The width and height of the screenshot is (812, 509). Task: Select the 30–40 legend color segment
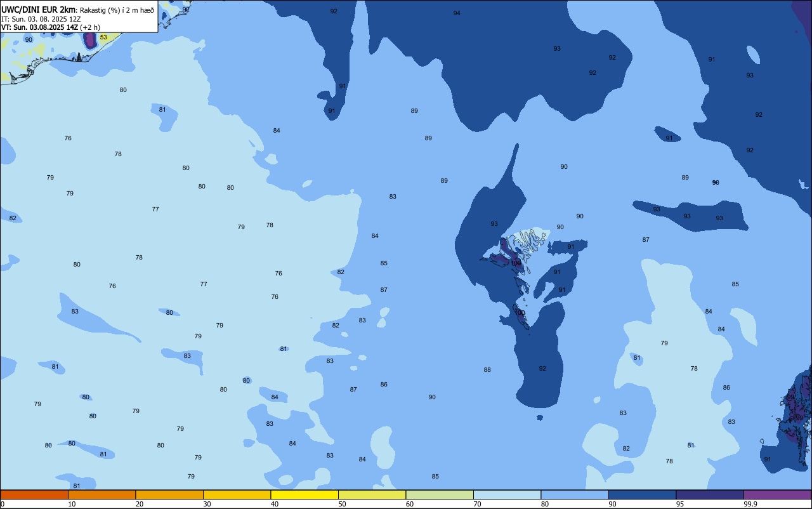click(x=237, y=494)
